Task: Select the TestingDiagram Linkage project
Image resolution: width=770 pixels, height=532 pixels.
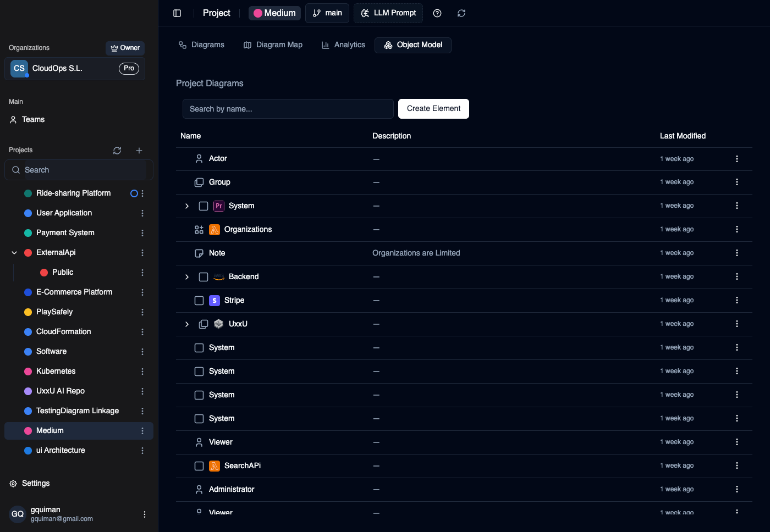Action: (x=79, y=411)
